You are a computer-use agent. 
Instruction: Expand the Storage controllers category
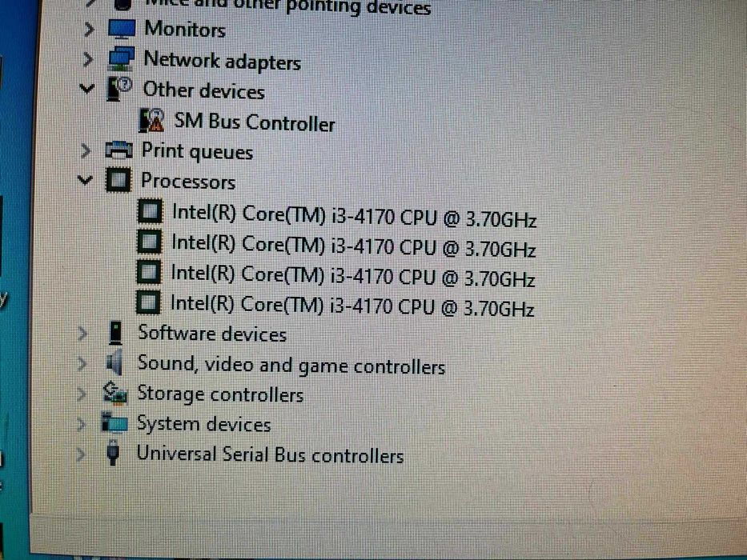pos(82,394)
